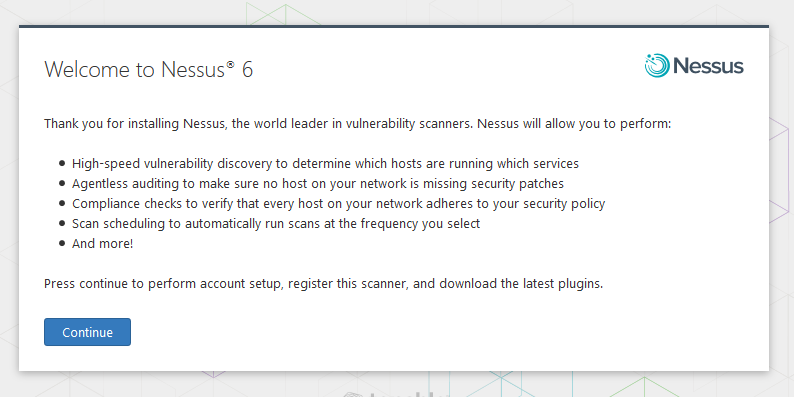Viewport: 794px width, 397px height.
Task: Click the circular Nessus swirl logo icon
Action: pyautogui.click(x=657, y=66)
